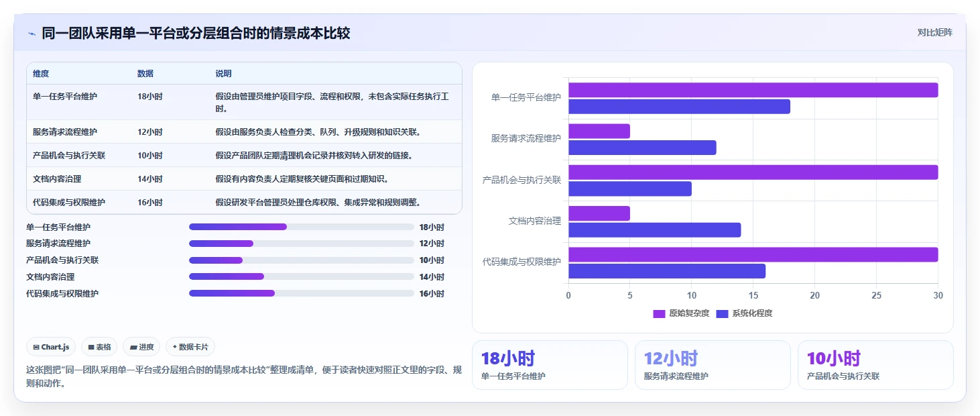980x416 pixels.
Task: Click the 16小时 value beside the progress bars
Action: pyautogui.click(x=432, y=293)
